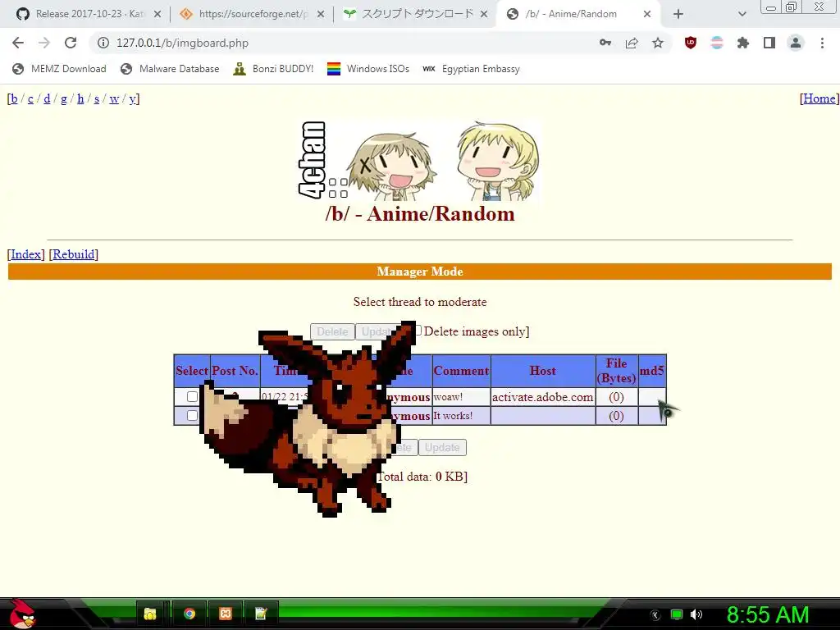Open network monitor tray icon
Viewport: 840px width, 630px height.
coord(677,614)
